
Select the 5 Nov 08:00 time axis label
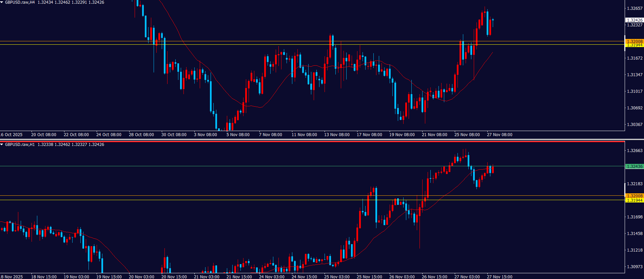point(238,135)
